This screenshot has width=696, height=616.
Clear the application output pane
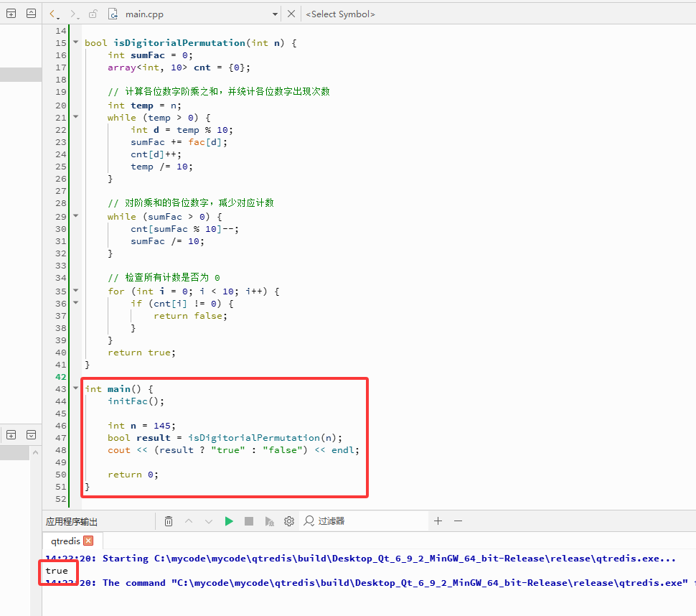(x=169, y=521)
